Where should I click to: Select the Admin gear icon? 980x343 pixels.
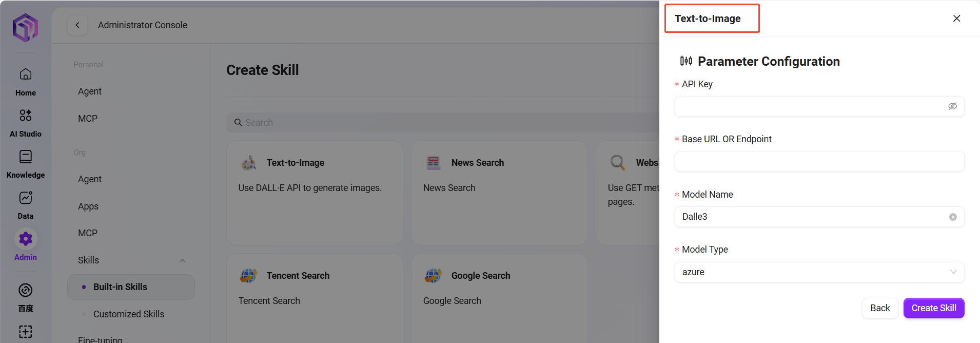[x=26, y=239]
